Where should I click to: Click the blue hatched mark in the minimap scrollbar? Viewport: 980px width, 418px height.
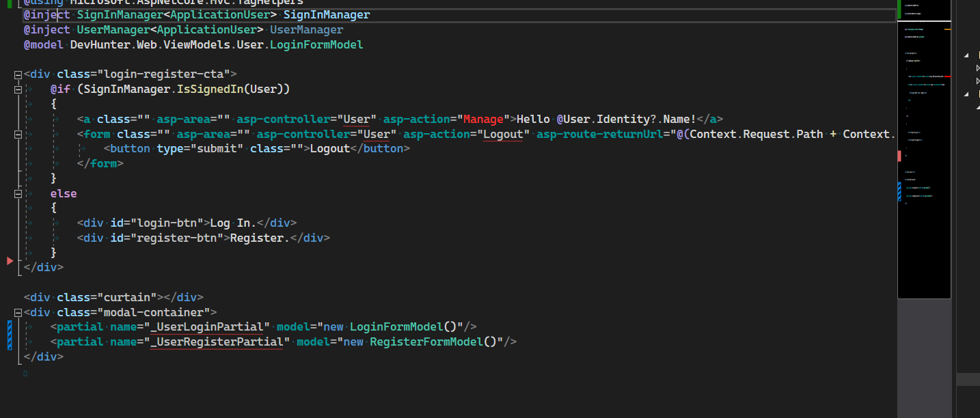[x=899, y=192]
